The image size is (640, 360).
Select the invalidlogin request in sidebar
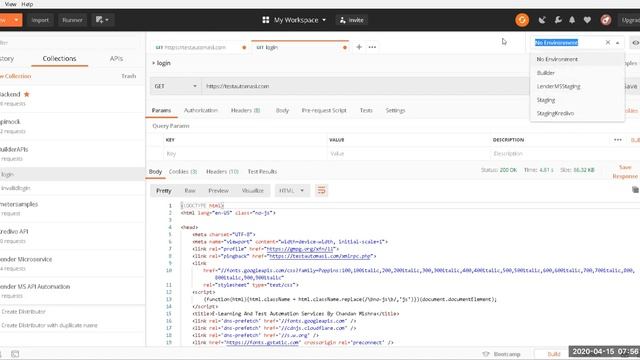click(72, 188)
